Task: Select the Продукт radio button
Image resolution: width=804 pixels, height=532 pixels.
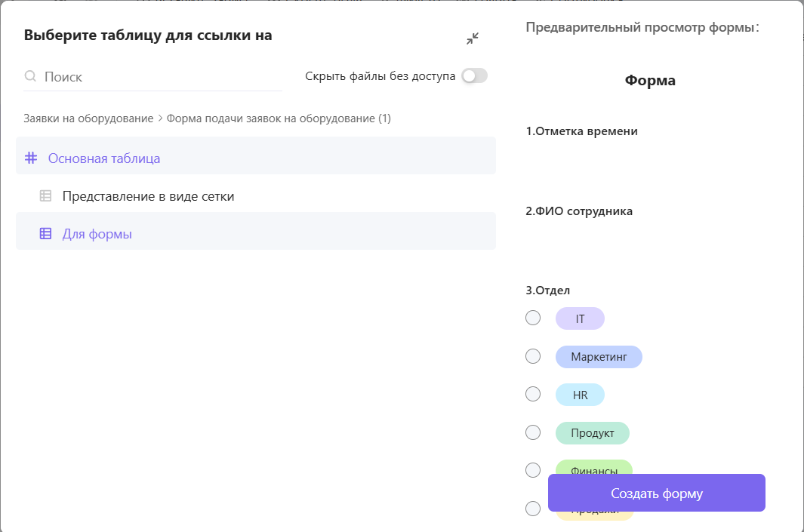Action: click(533, 432)
